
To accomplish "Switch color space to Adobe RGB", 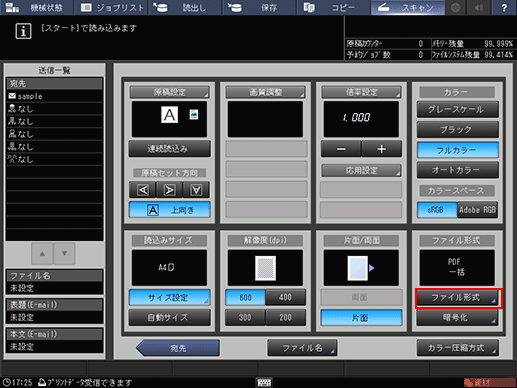I will click(x=477, y=210).
